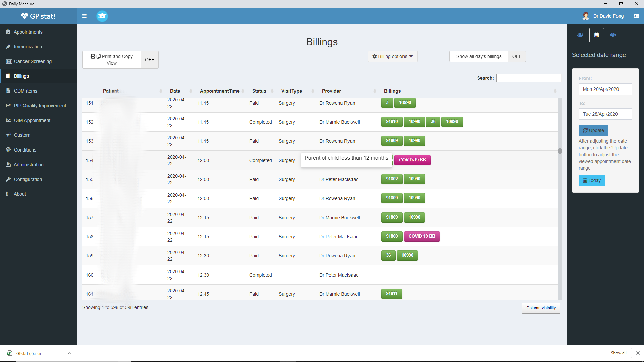Click into the Search input field
The image size is (644, 362).
(529, 78)
